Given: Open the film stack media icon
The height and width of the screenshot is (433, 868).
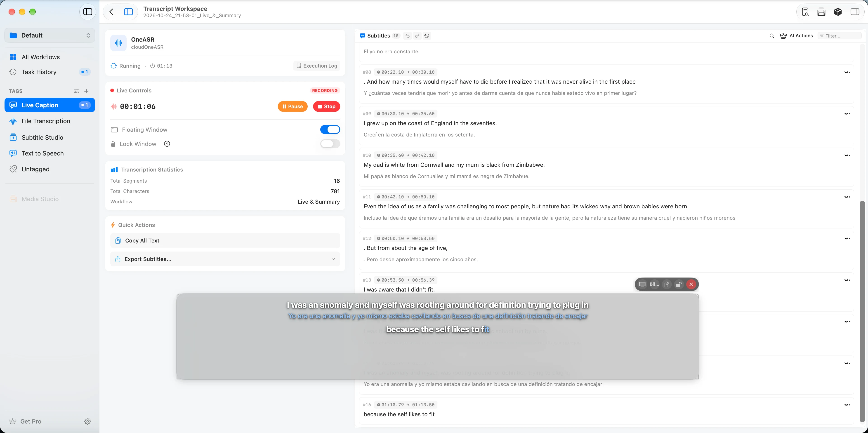Looking at the screenshot, I should (821, 12).
